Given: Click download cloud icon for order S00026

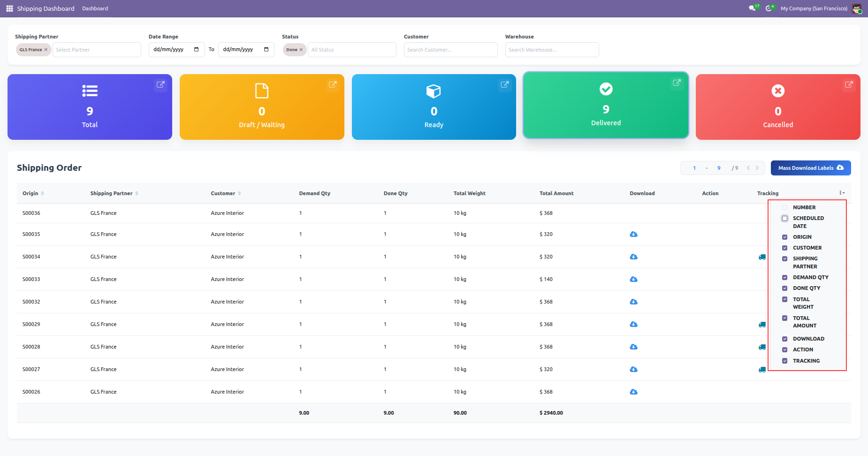Looking at the screenshot, I should (633, 392).
